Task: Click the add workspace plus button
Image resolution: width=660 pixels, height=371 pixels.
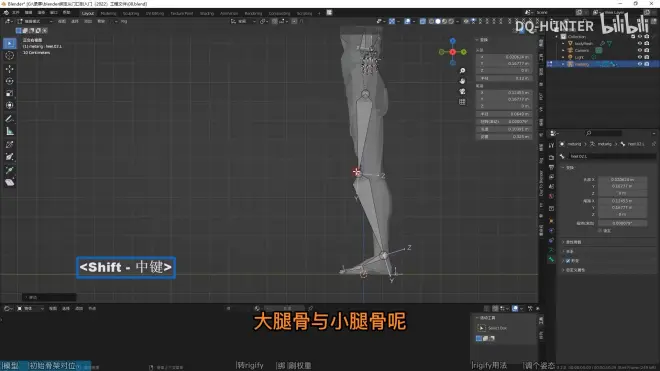Action: (x=319, y=13)
